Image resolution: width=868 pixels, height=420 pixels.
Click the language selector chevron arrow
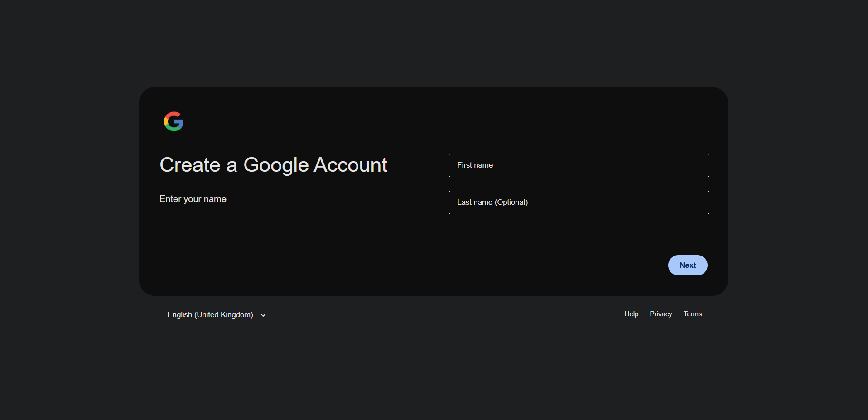(x=263, y=315)
